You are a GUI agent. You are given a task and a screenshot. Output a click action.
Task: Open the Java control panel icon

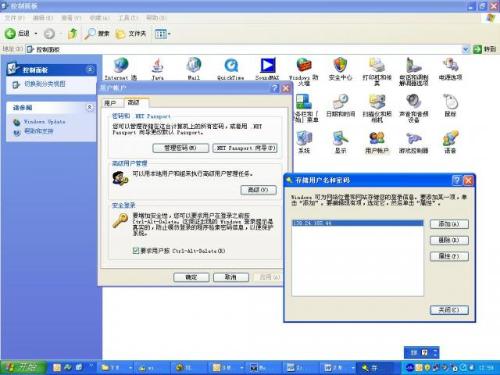click(158, 69)
